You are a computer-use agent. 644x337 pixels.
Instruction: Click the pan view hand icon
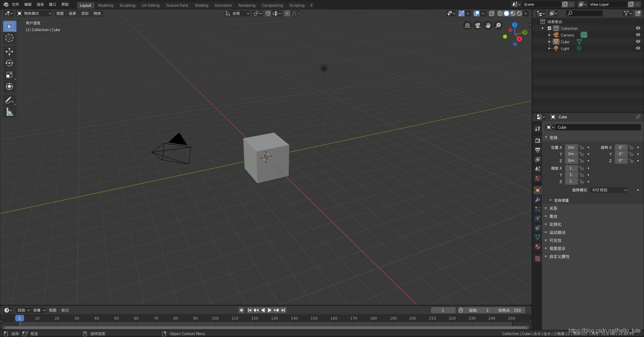pyautogui.click(x=488, y=25)
